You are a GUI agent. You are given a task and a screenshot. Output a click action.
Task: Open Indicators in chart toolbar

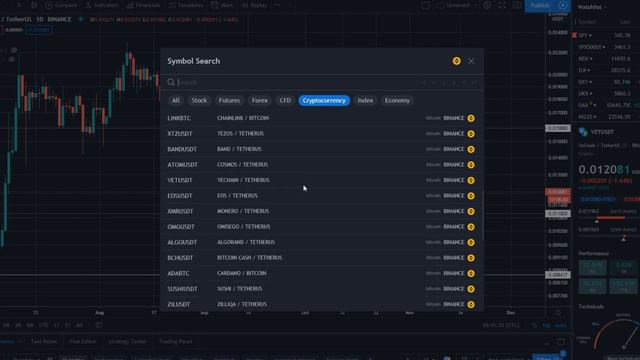(x=102, y=5)
